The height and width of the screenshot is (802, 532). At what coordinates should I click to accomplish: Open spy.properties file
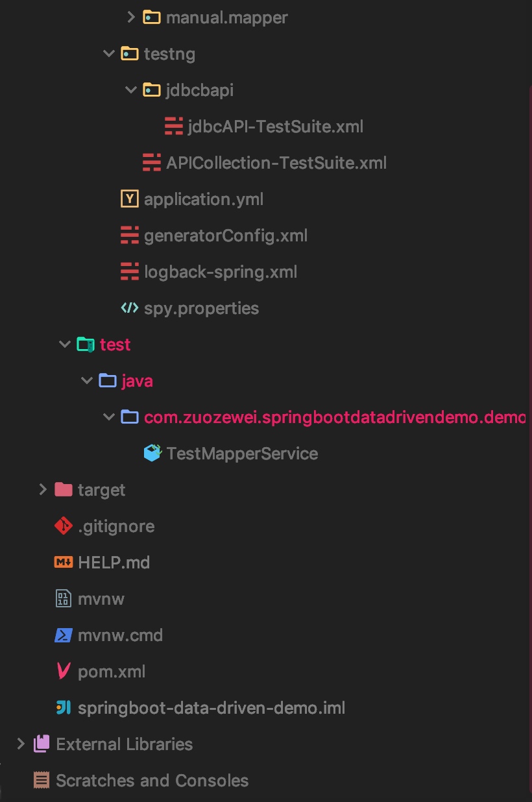[201, 308]
